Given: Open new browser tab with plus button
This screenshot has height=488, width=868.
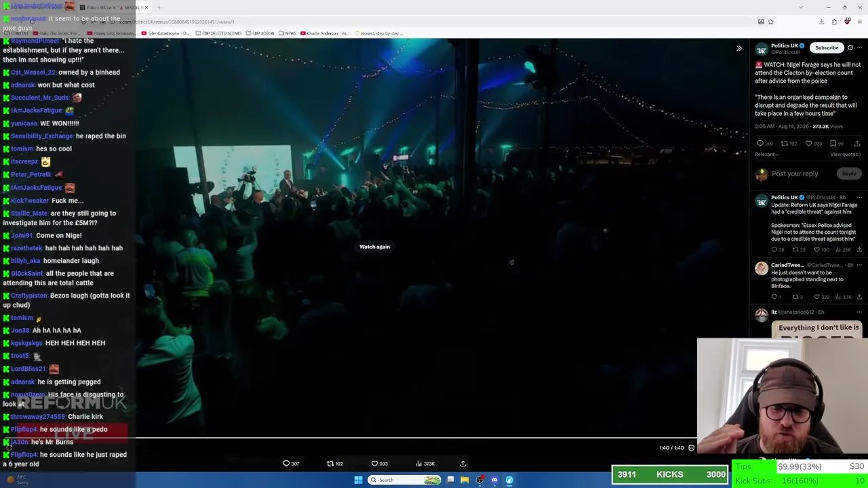Looking at the screenshot, I should 159,7.
